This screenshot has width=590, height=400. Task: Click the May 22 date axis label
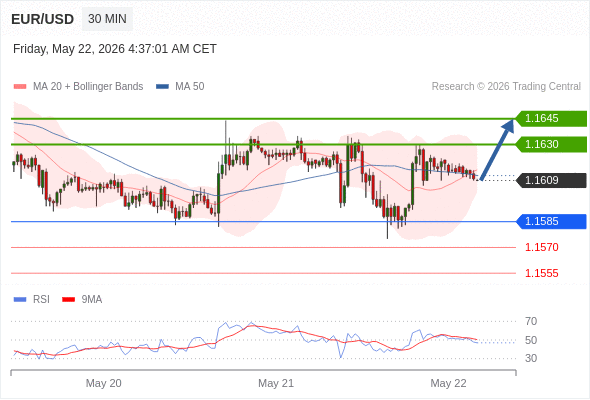point(448,383)
